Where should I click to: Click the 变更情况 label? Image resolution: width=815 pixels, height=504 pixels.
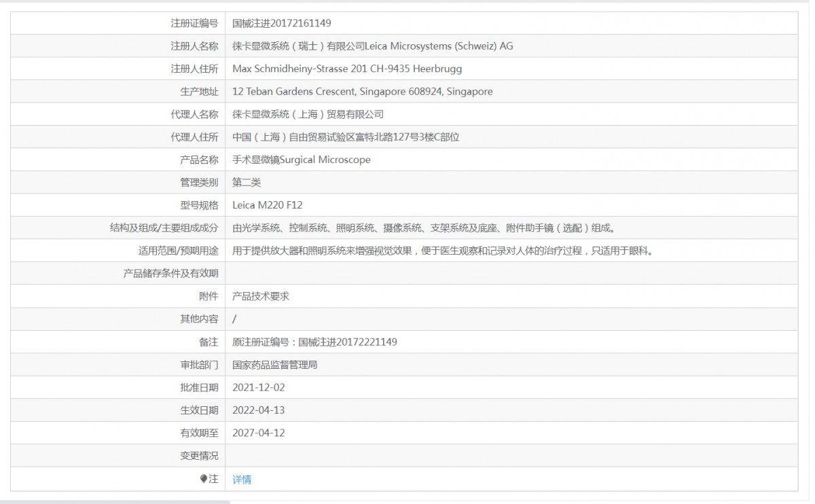pyautogui.click(x=199, y=456)
